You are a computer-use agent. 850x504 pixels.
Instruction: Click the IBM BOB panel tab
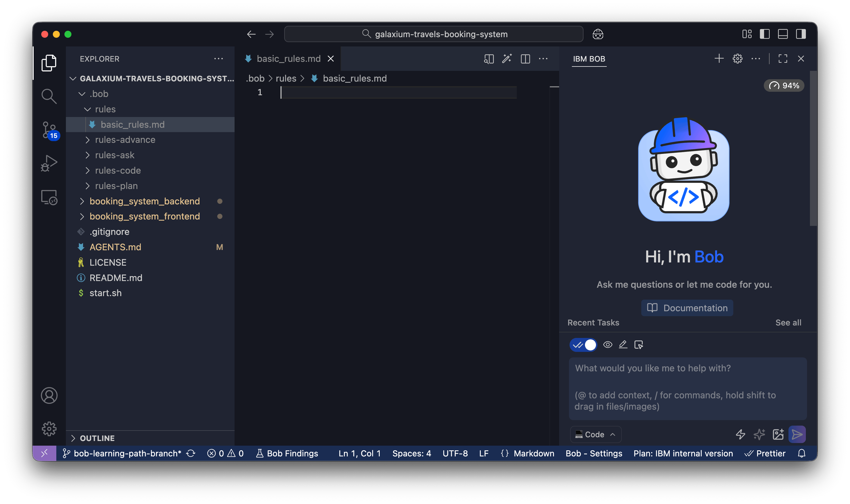(x=589, y=59)
